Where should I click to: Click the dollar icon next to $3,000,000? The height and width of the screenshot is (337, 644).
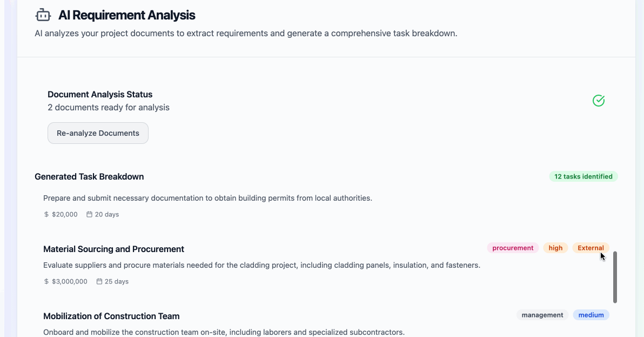pos(45,281)
